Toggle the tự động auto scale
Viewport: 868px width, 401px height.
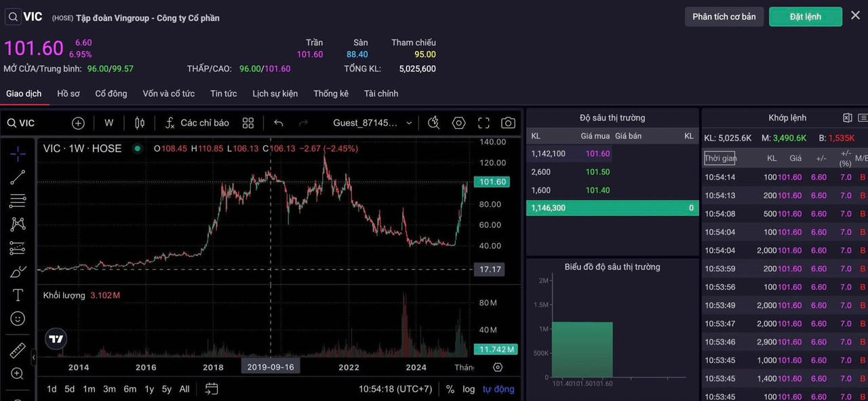498,389
